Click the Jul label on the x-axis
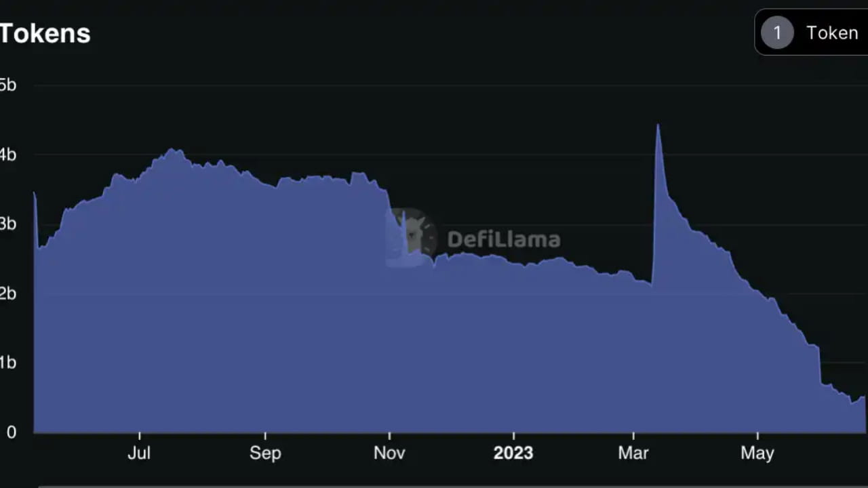Image resolution: width=868 pixels, height=488 pixels. (139, 453)
